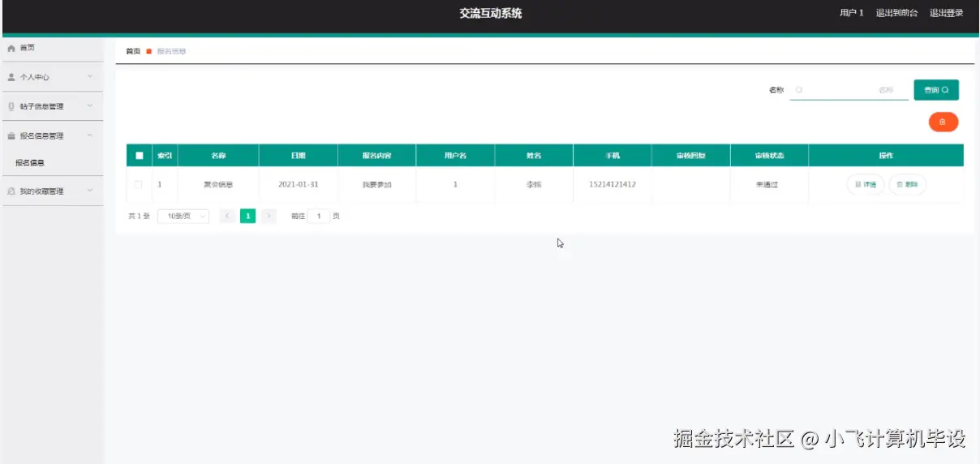Click the 李铭 name cell
Screen dimensions: 980x464
(x=534, y=185)
